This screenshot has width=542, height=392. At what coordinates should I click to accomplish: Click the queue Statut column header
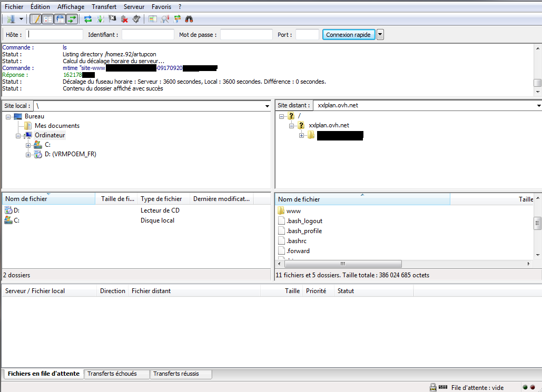(x=373, y=291)
